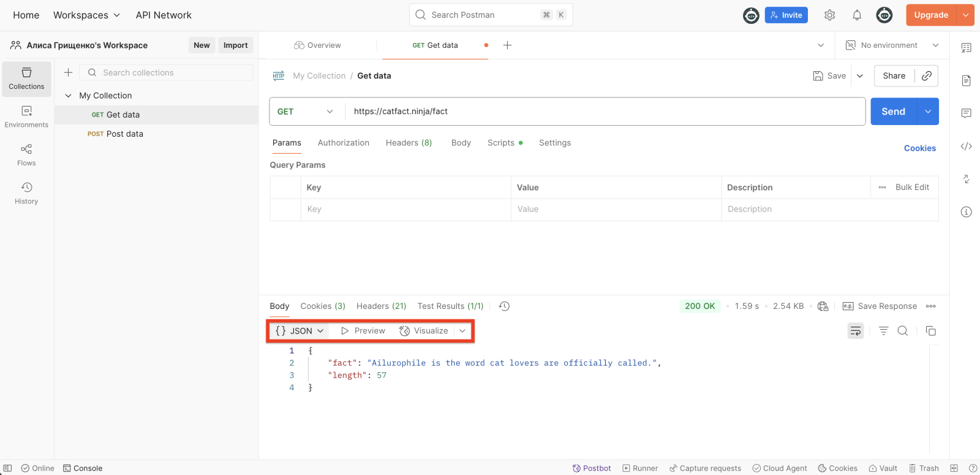Click Bulk Edit for query params
980x475 pixels.
coord(912,188)
